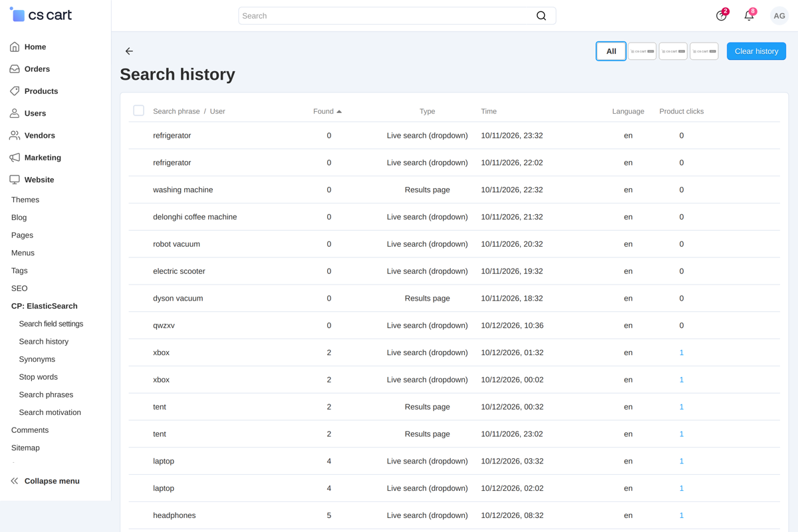The height and width of the screenshot is (532, 798).
Task: Open Comments in the sidebar
Action: click(30, 430)
